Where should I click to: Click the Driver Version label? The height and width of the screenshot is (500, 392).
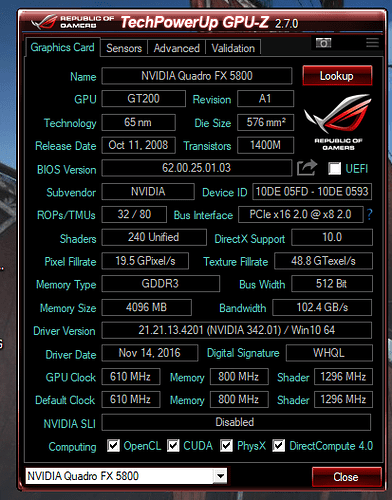pyautogui.click(x=64, y=331)
